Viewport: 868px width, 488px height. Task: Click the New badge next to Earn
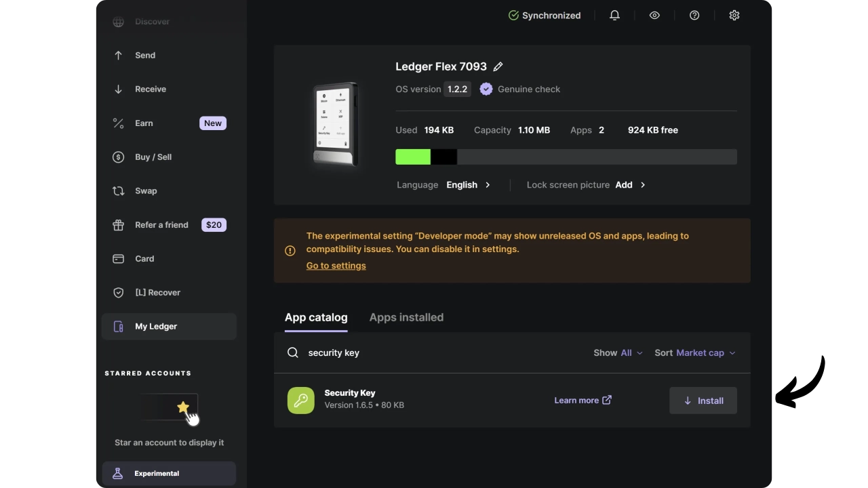213,123
